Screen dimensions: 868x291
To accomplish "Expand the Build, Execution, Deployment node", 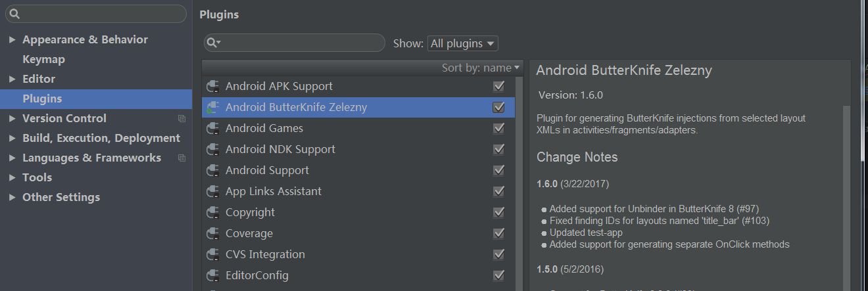I will tap(12, 138).
